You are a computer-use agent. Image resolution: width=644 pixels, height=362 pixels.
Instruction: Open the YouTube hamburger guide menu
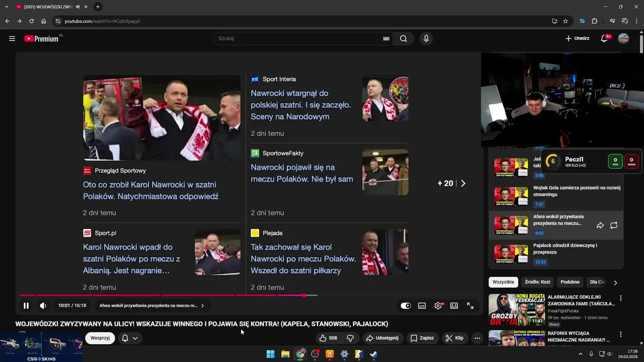point(12,39)
